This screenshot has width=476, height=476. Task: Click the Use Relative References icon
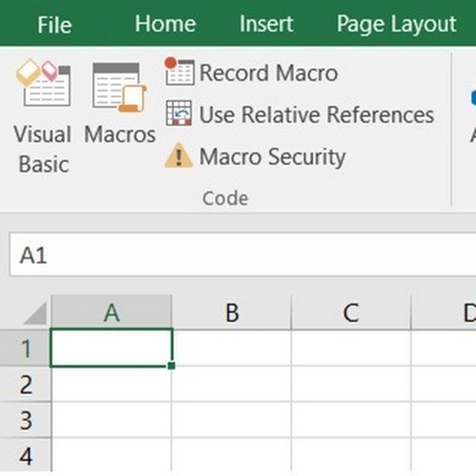pyautogui.click(x=179, y=114)
